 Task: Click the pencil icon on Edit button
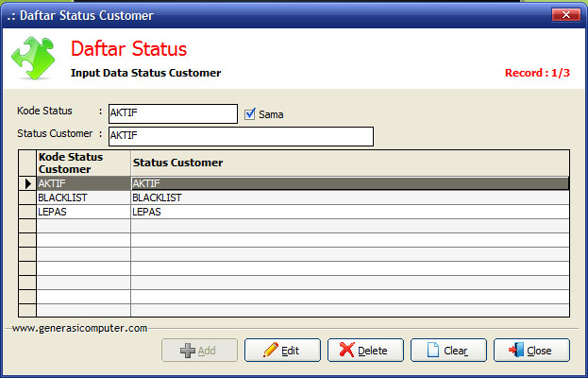pyautogui.click(x=271, y=351)
